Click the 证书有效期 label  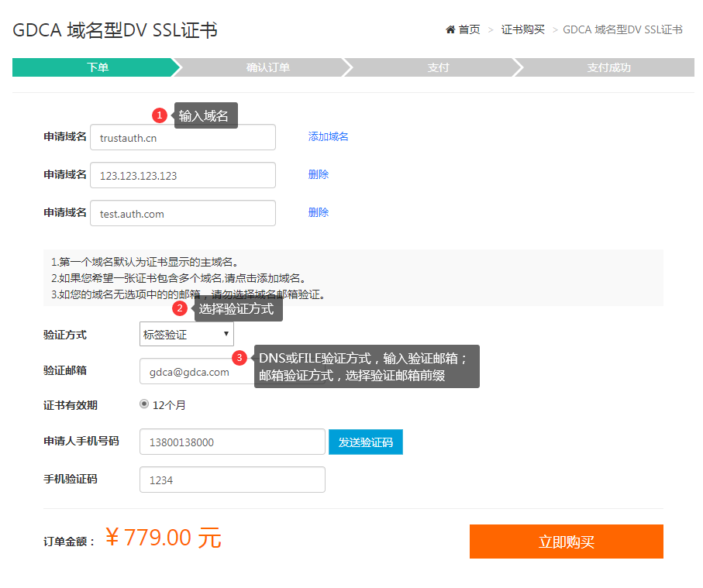click(x=71, y=405)
